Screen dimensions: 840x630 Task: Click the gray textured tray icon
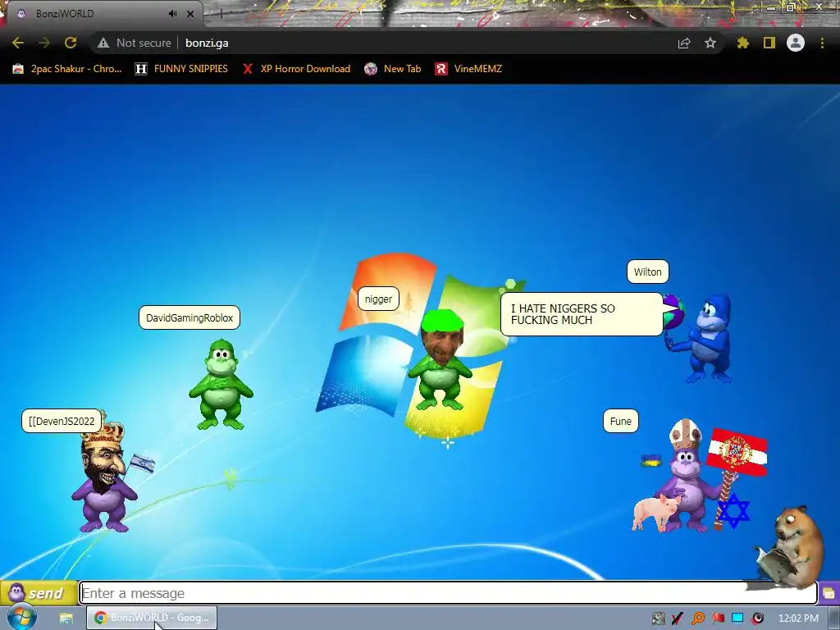[659, 619]
